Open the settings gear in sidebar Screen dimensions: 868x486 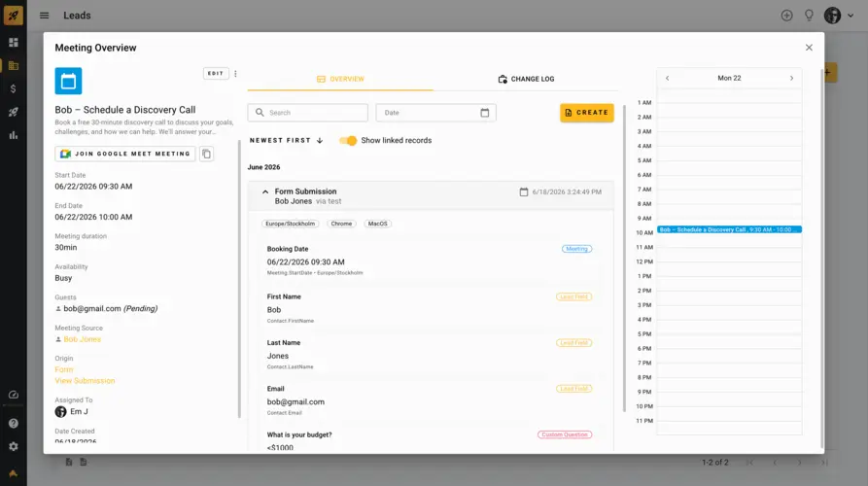[14, 447]
